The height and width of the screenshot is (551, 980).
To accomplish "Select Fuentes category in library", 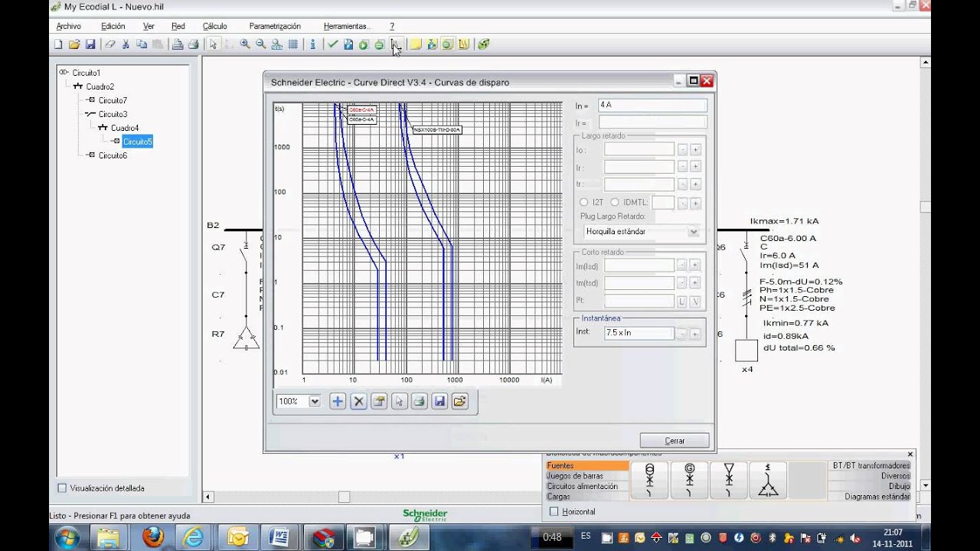I will [586, 465].
